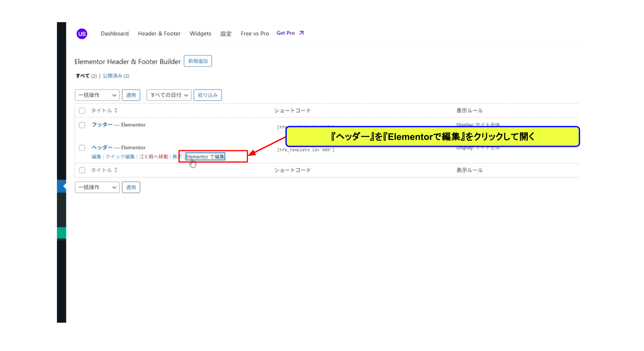Switch to the Widgets tab

tap(200, 33)
